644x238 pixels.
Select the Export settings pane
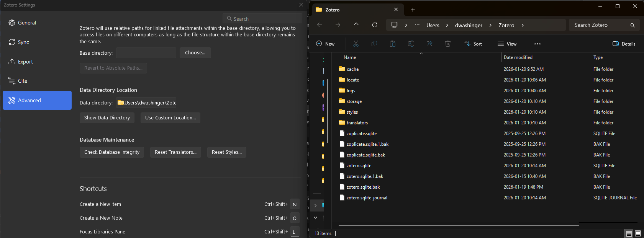click(37, 62)
